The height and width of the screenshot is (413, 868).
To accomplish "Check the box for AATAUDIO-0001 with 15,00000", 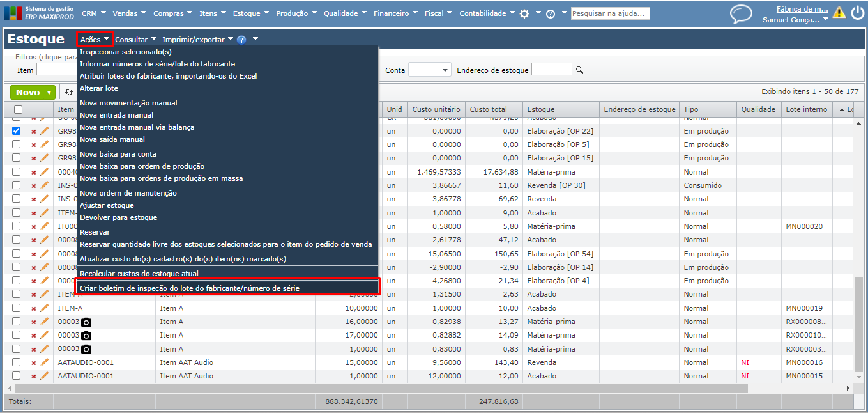I will pos(17,362).
